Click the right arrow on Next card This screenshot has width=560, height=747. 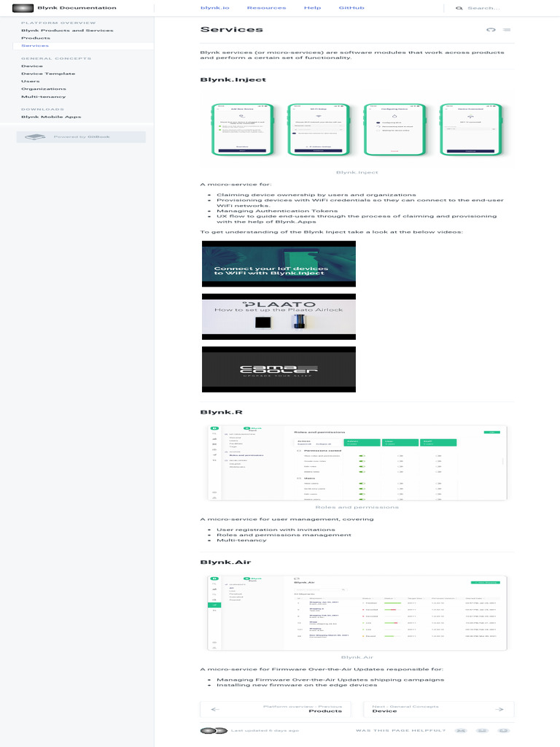tap(499, 709)
